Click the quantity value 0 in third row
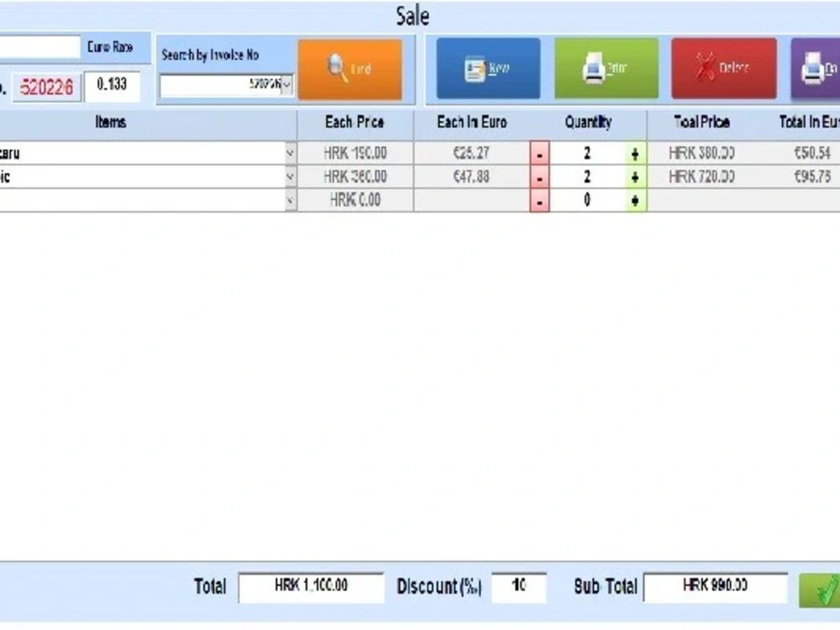 point(587,201)
